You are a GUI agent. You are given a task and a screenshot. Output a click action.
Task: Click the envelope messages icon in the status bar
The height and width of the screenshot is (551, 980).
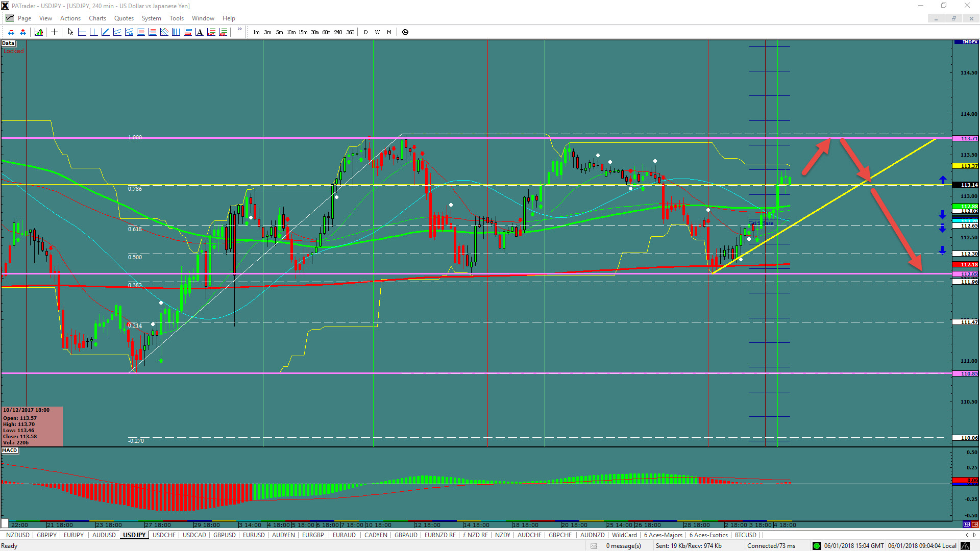[x=594, y=546]
